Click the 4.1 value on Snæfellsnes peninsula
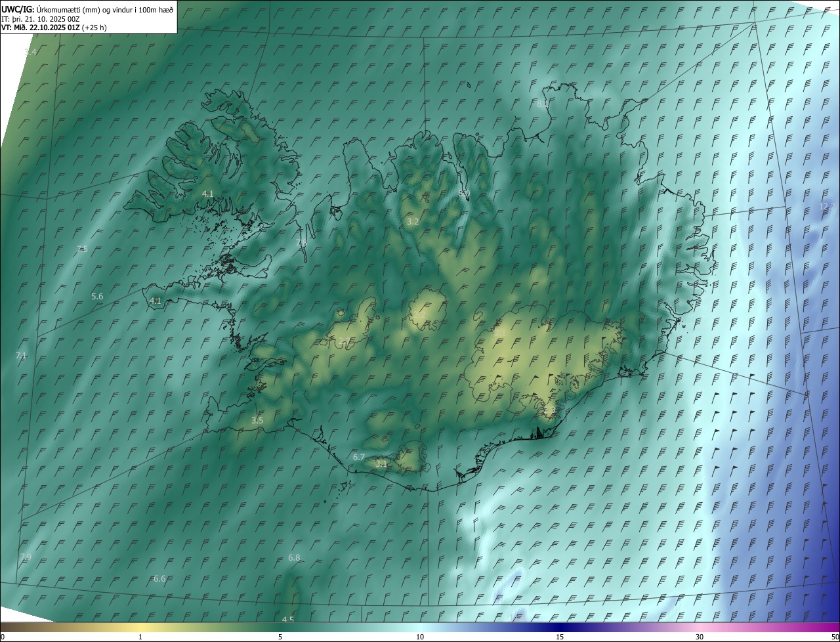This screenshot has width=840, height=642. [156, 301]
